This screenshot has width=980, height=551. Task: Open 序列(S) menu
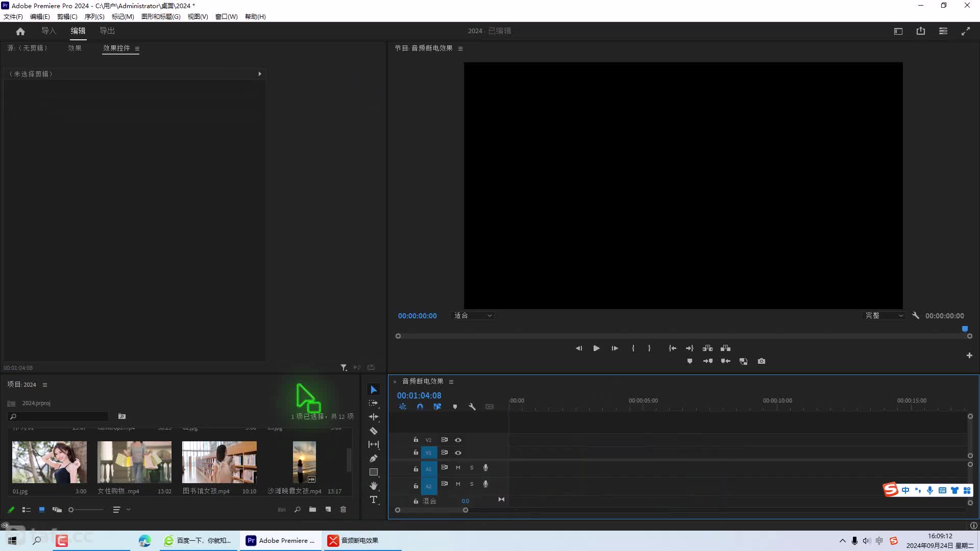click(94, 17)
